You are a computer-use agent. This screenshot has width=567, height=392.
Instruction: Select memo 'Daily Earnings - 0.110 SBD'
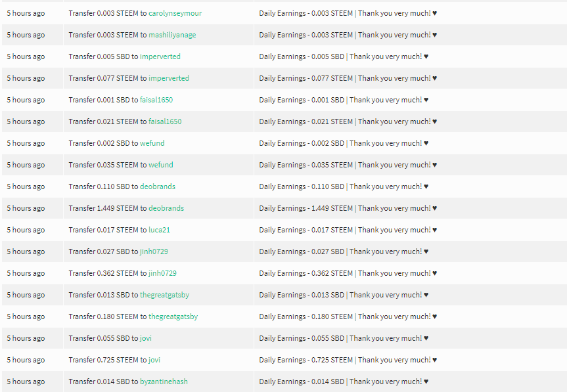point(302,186)
